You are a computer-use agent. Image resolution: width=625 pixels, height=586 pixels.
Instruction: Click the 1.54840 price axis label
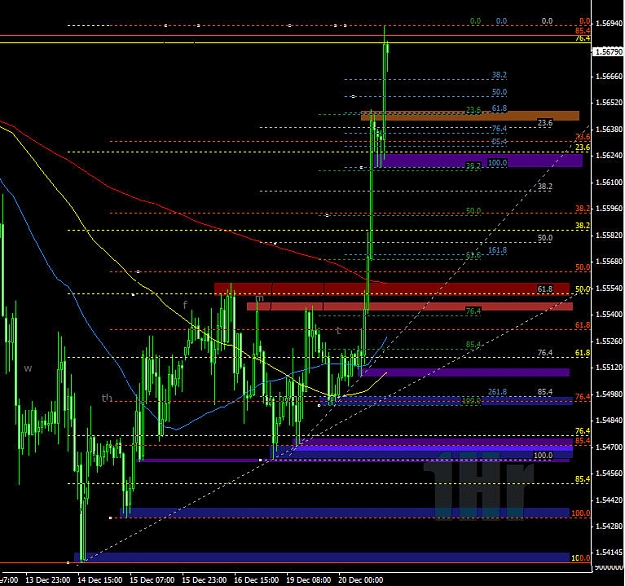click(x=609, y=420)
